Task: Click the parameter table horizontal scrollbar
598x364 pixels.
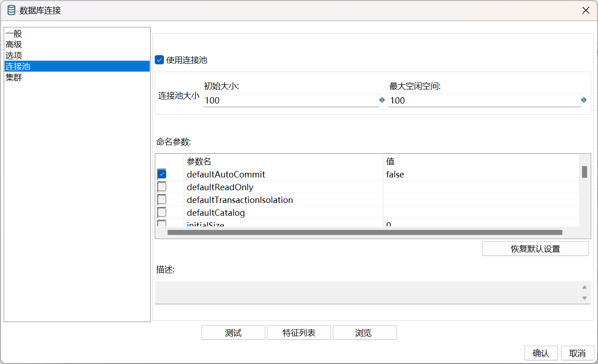Action: (364, 233)
